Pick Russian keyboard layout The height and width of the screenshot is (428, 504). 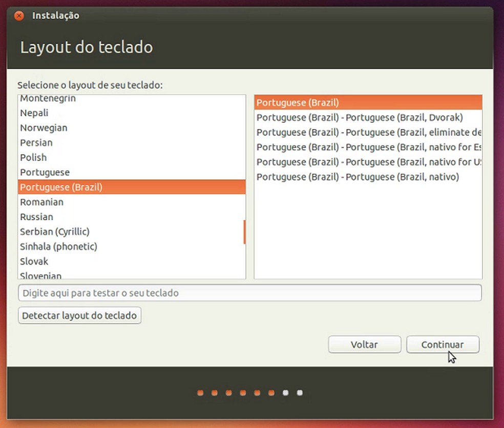pyautogui.click(x=132, y=217)
